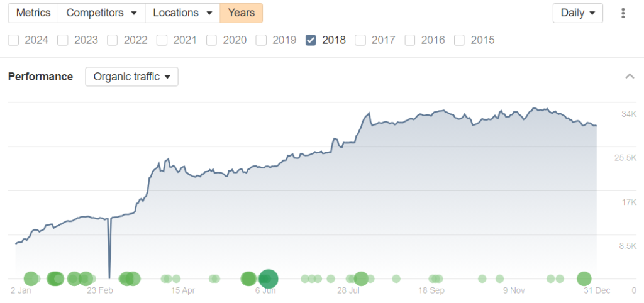
Task: Switch to the Metrics tab
Action: coord(33,13)
